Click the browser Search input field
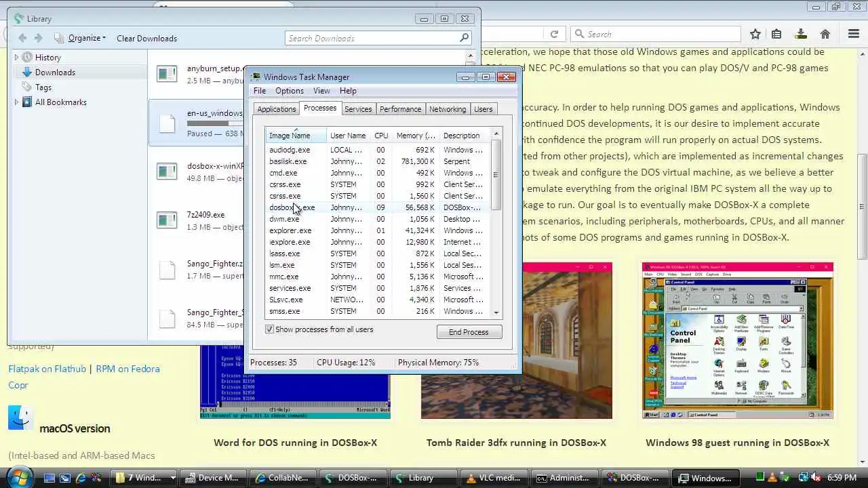 656,34
